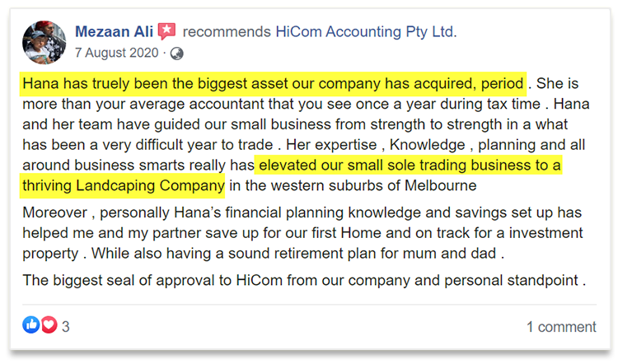Click the blue thumbs-up Like reaction icon

coord(32,326)
